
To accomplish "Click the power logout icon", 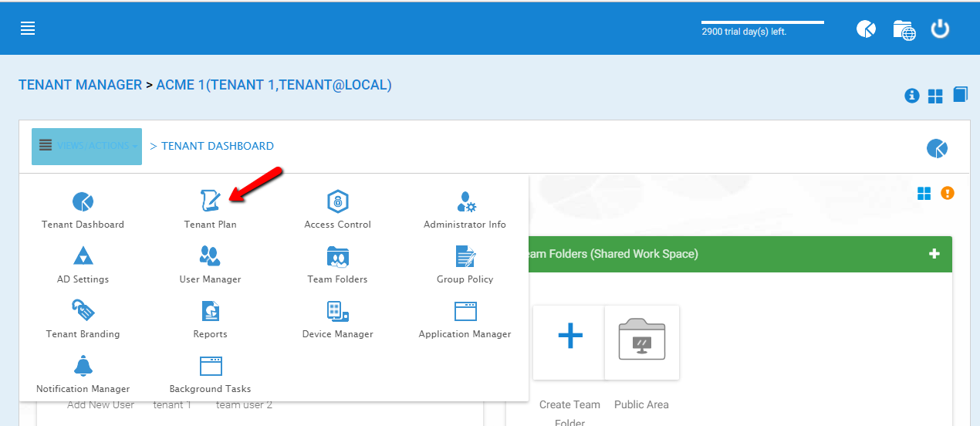I will 940,29.
